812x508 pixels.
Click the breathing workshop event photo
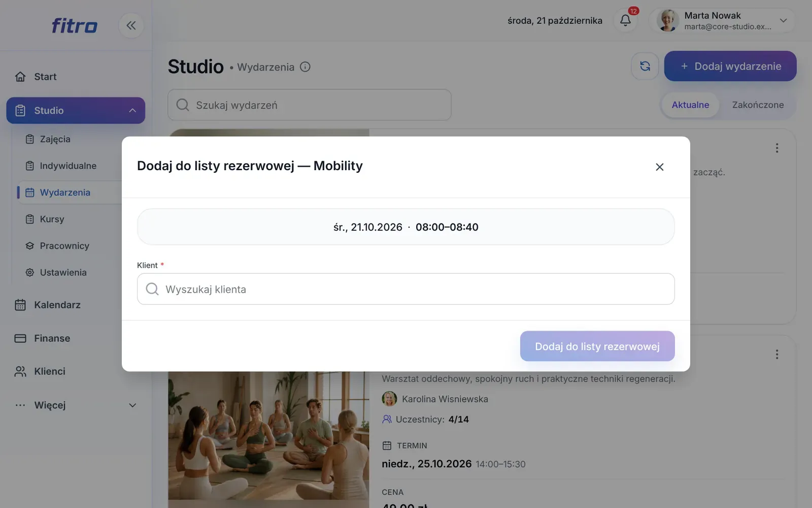coord(269,437)
